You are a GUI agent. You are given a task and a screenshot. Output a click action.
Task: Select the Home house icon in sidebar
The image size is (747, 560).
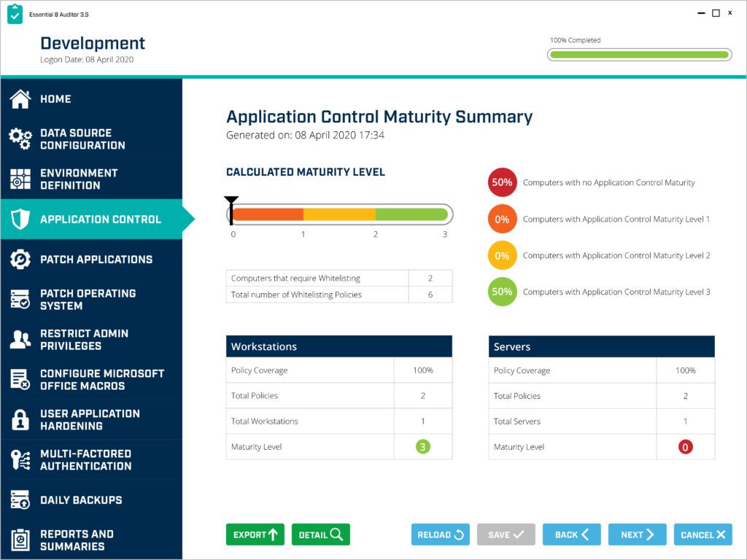(x=22, y=99)
